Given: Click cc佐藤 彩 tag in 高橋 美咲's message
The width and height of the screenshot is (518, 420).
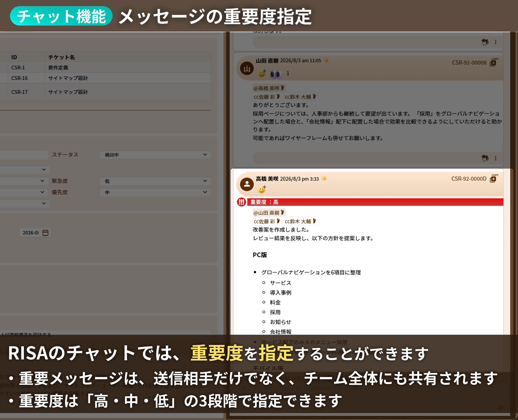Looking at the screenshot, I should coord(267,221).
